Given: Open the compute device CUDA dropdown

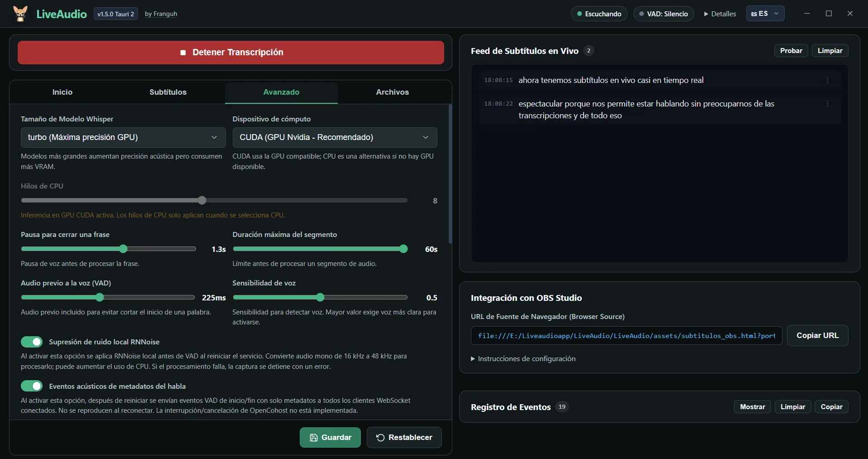Looking at the screenshot, I should coord(335,137).
